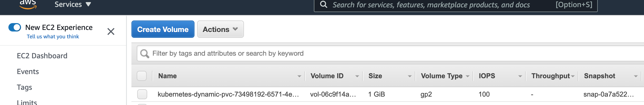
Task: Select the kubernetes-dynamic-pvc volume row checkbox
Action: [142, 94]
